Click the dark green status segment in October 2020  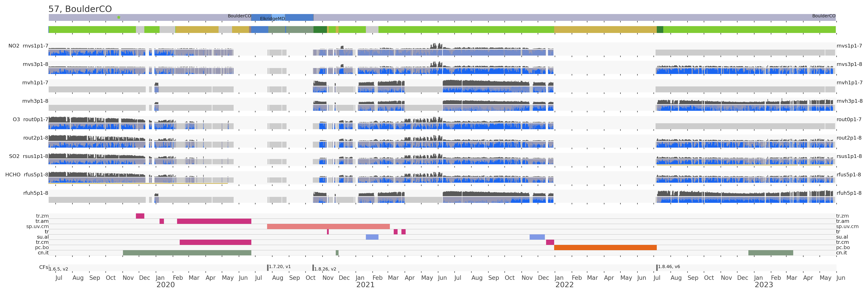(x=320, y=30)
